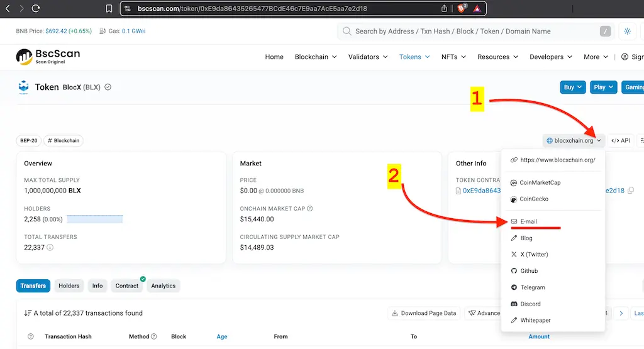This screenshot has width=644, height=349.
Task: Expand the NFTs menu
Action: pyautogui.click(x=453, y=57)
